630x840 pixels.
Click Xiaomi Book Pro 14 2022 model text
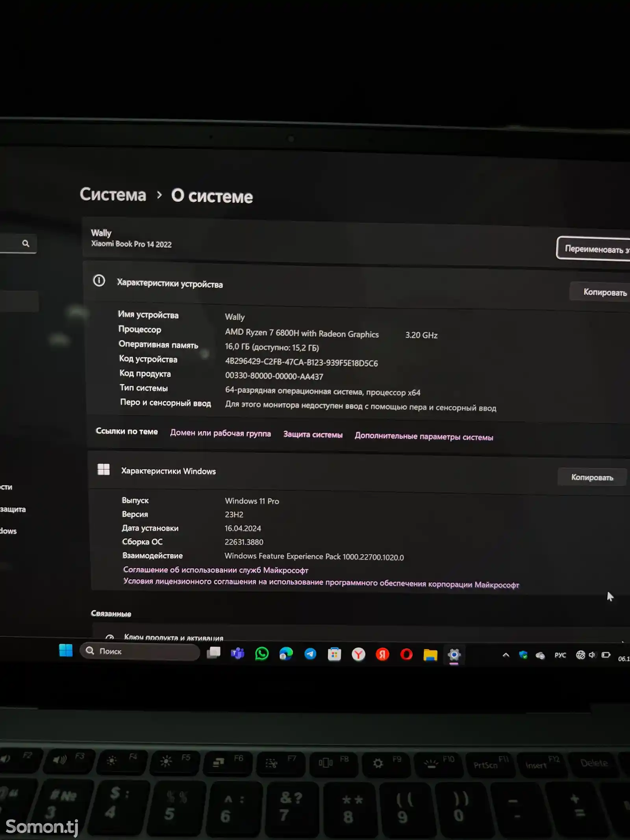[132, 244]
